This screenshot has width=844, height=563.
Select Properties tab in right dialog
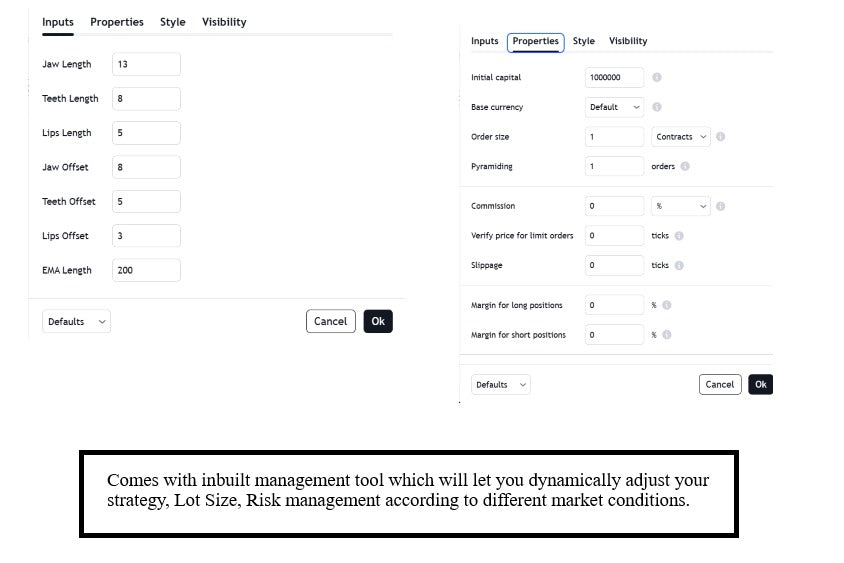click(x=536, y=41)
